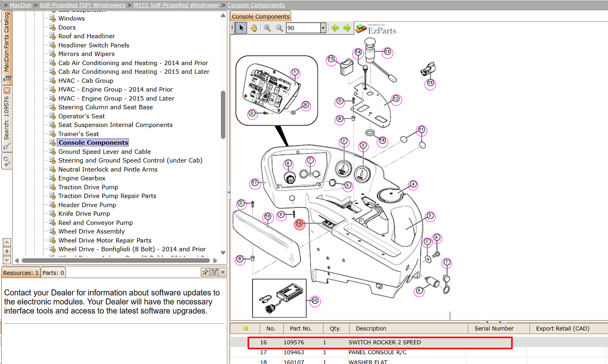Viewport: 608px width, 364px height.
Task: Activate the hand pan tool
Action: tap(254, 28)
